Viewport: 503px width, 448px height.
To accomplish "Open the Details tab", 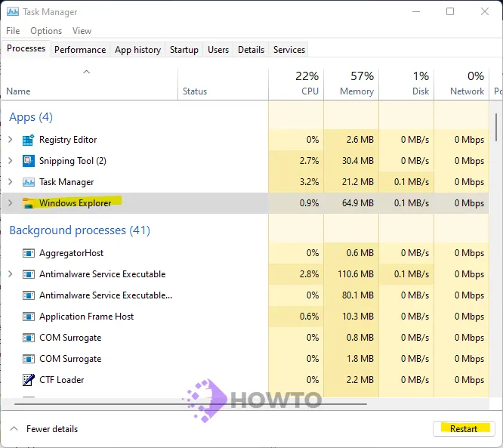I will coord(251,50).
